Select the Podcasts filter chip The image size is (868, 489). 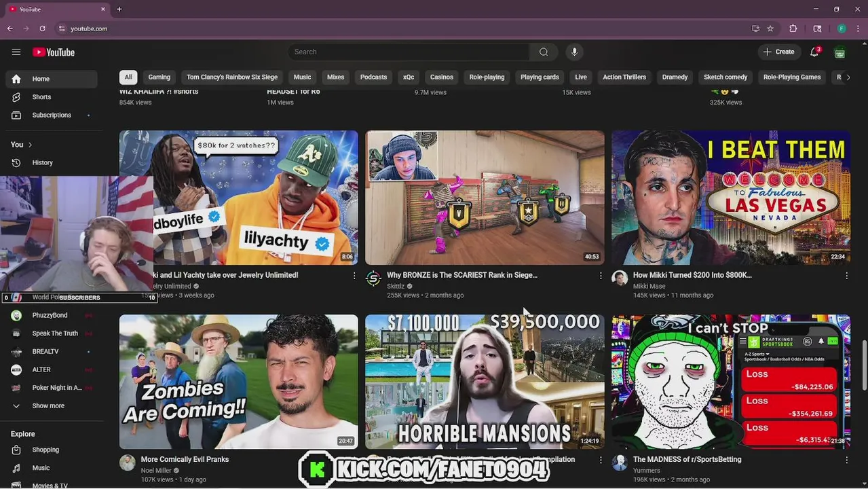[373, 77]
